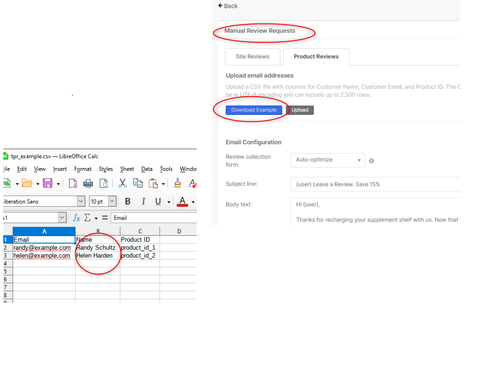Select cell containing helen@example.com
This screenshot has width=500, height=379.
click(x=44, y=256)
